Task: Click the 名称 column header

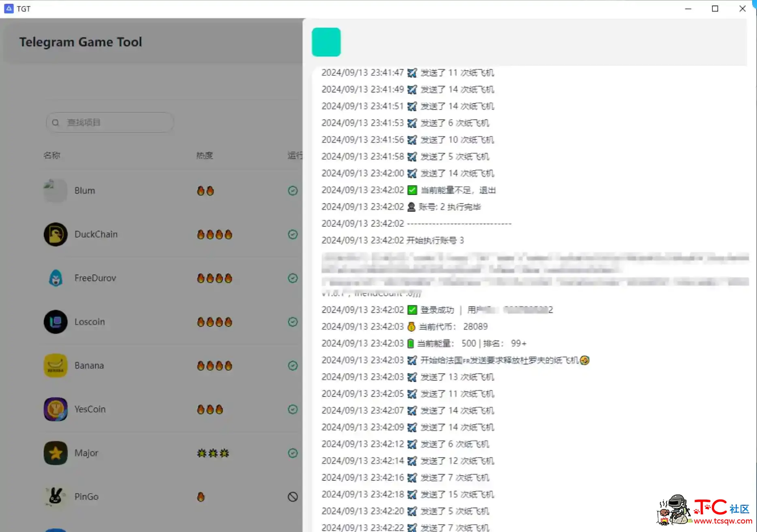Action: tap(52, 156)
